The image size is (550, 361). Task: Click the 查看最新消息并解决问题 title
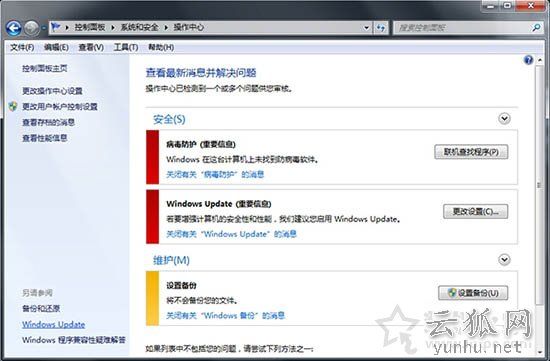(x=201, y=73)
